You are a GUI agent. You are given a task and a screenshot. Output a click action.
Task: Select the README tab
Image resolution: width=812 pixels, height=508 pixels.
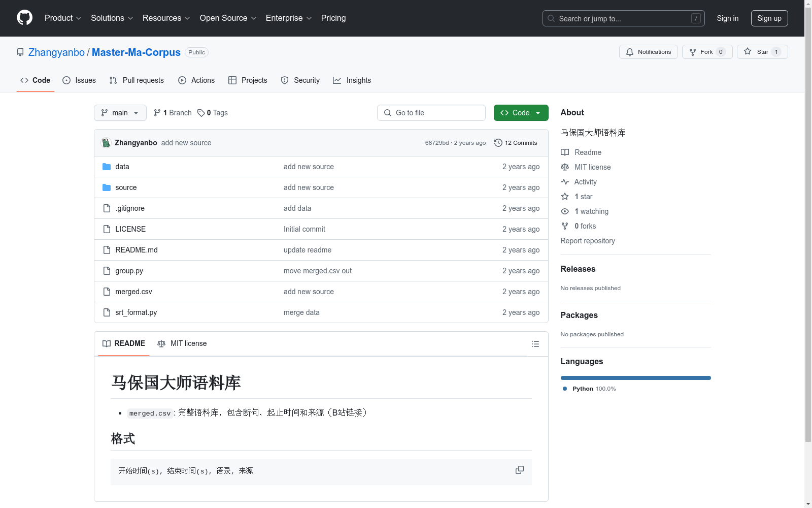click(x=124, y=343)
